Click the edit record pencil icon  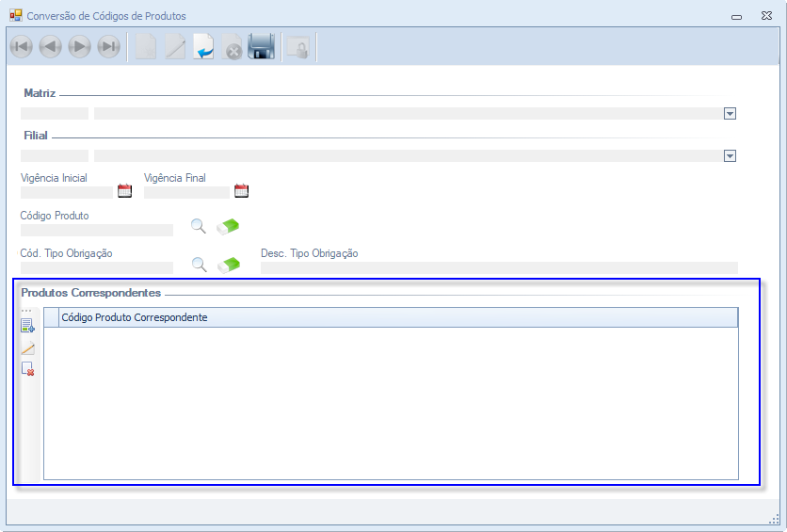175,47
